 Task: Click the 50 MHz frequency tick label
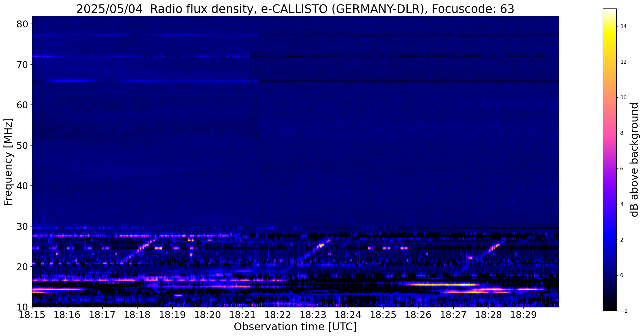pos(22,145)
